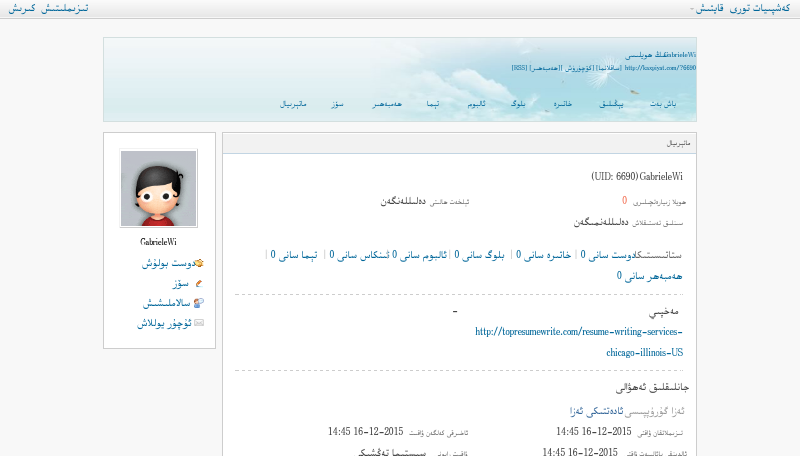
Task: Open the ئالبوم (album) nav tab
Action: [x=477, y=104]
